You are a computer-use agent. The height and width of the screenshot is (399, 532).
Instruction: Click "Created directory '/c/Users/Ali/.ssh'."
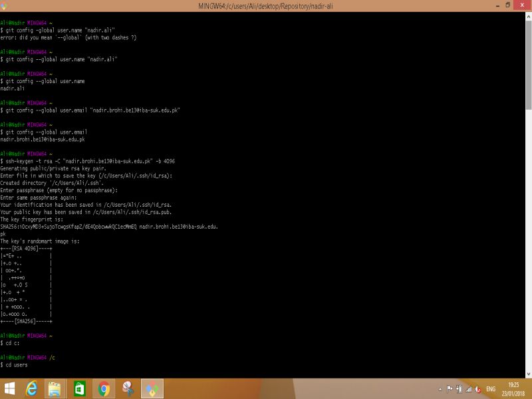tap(52, 183)
